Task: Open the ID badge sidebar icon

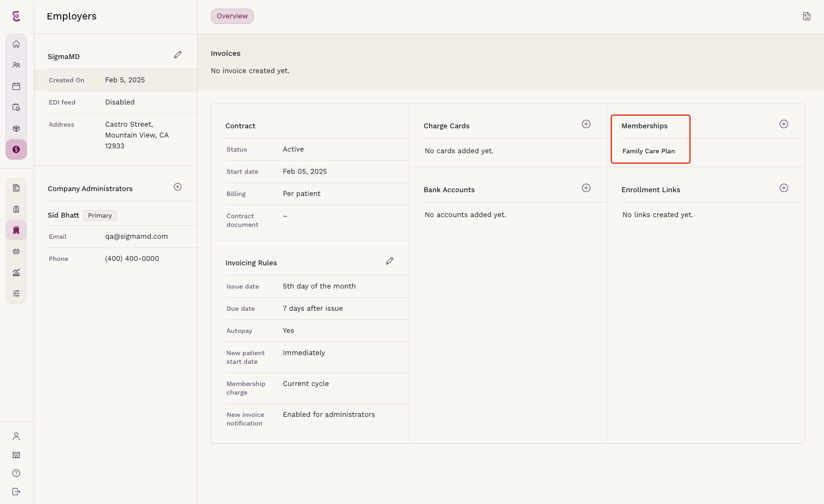Action: [x=16, y=209]
